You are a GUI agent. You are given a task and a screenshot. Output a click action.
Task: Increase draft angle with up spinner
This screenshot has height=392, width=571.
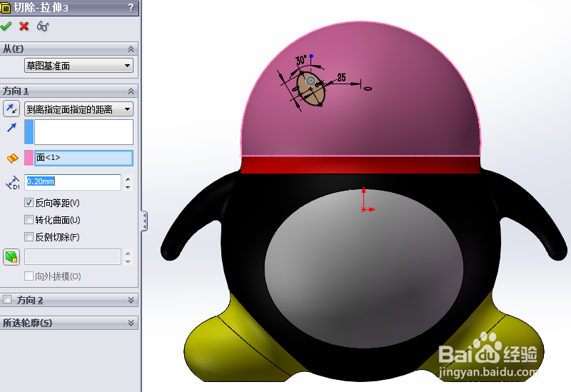pyautogui.click(x=128, y=253)
